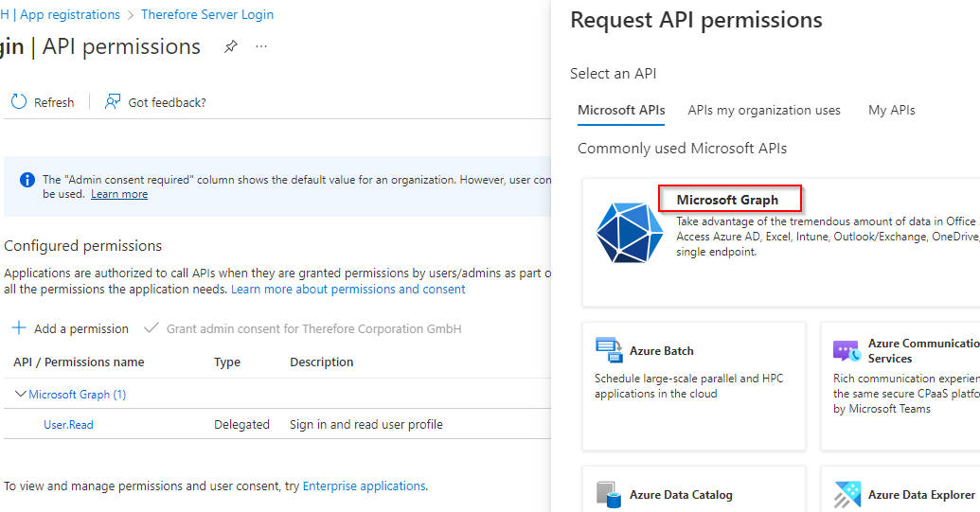Click the Select an API label
The width and height of the screenshot is (980, 512).
[x=614, y=74]
